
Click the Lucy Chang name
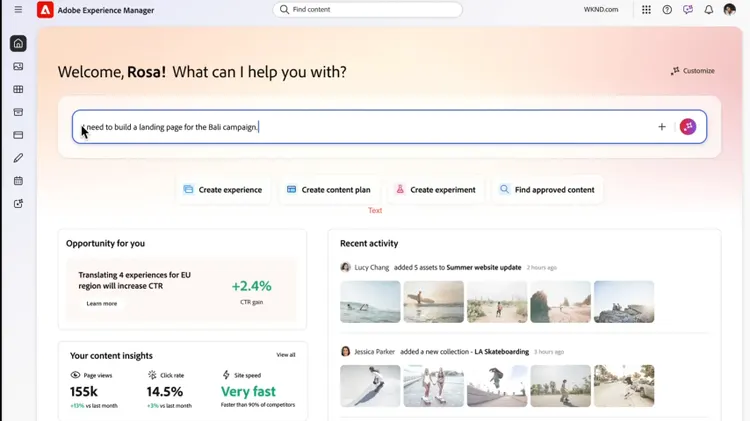pos(372,267)
